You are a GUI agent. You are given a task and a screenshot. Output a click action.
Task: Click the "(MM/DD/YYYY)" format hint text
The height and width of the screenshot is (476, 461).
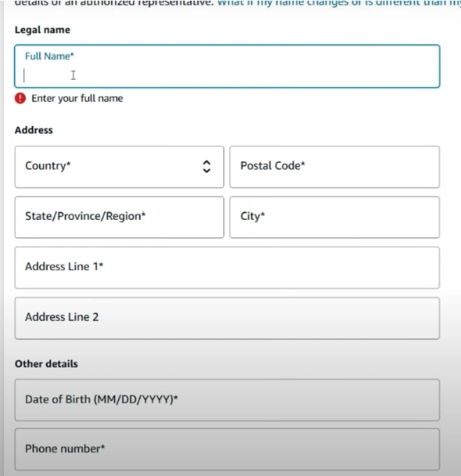(135, 399)
